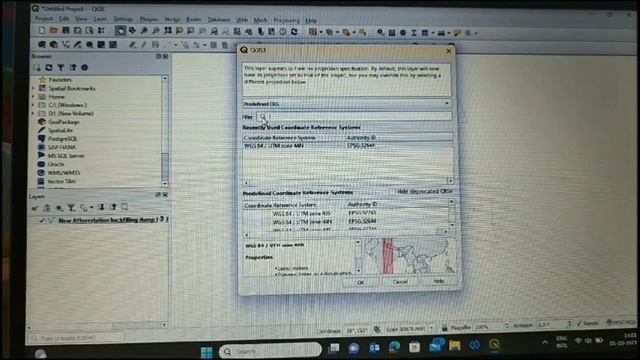Click Add Selected Layers in Browser panel
The image size is (640, 360).
[x=38, y=67]
